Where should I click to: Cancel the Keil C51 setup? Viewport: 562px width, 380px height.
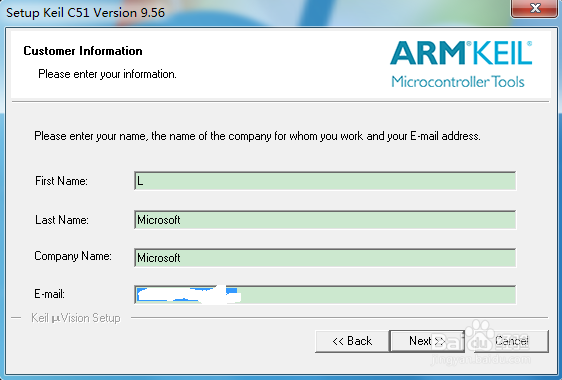511,341
